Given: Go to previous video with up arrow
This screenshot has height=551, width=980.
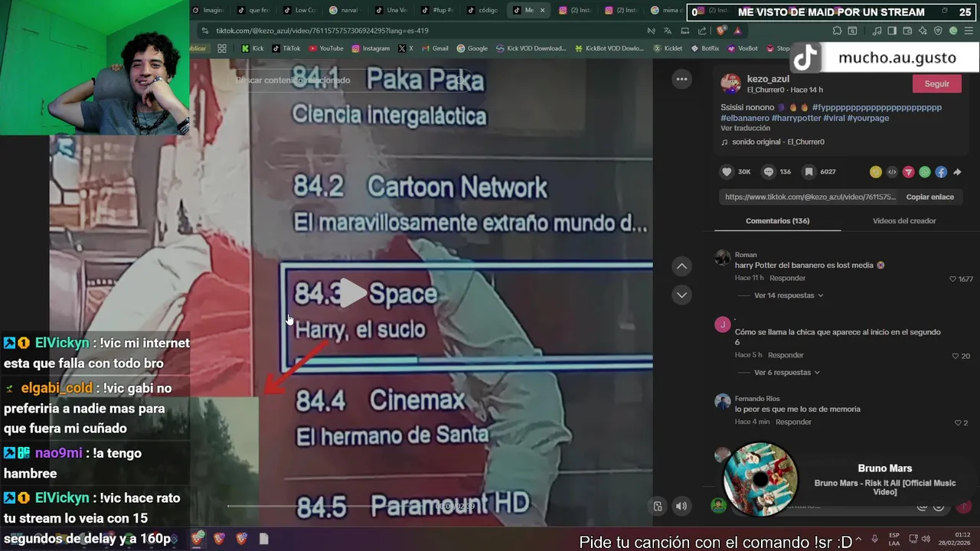Looking at the screenshot, I should point(681,266).
